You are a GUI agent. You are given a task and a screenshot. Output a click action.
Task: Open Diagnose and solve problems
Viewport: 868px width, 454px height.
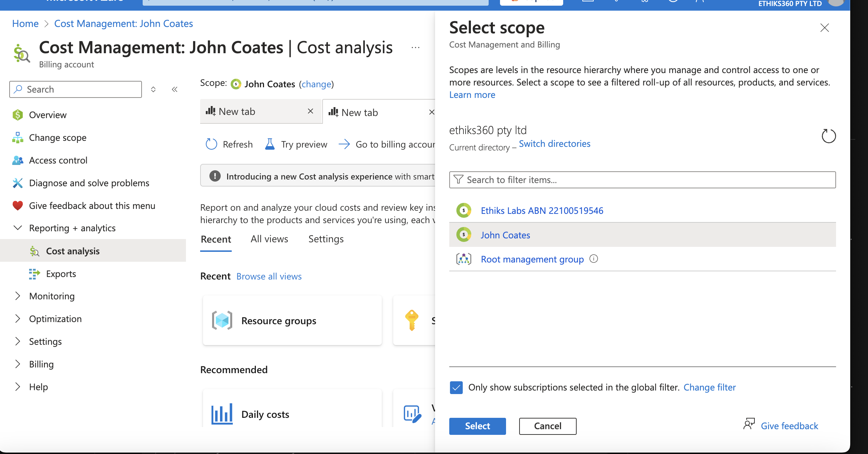tap(89, 183)
